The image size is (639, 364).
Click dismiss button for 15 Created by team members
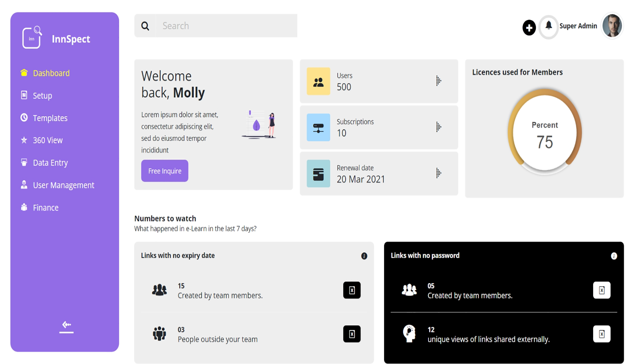point(351,290)
